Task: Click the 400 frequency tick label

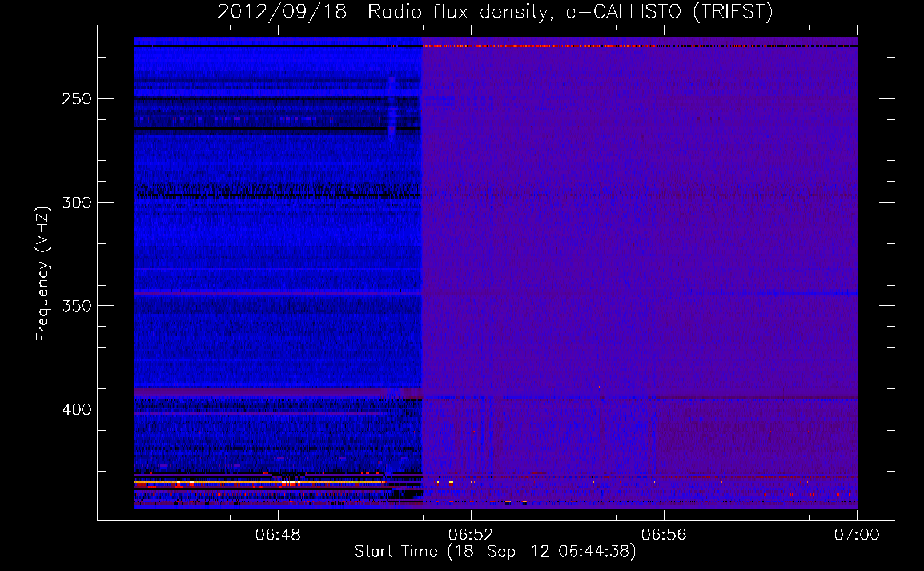Action: tap(77, 409)
